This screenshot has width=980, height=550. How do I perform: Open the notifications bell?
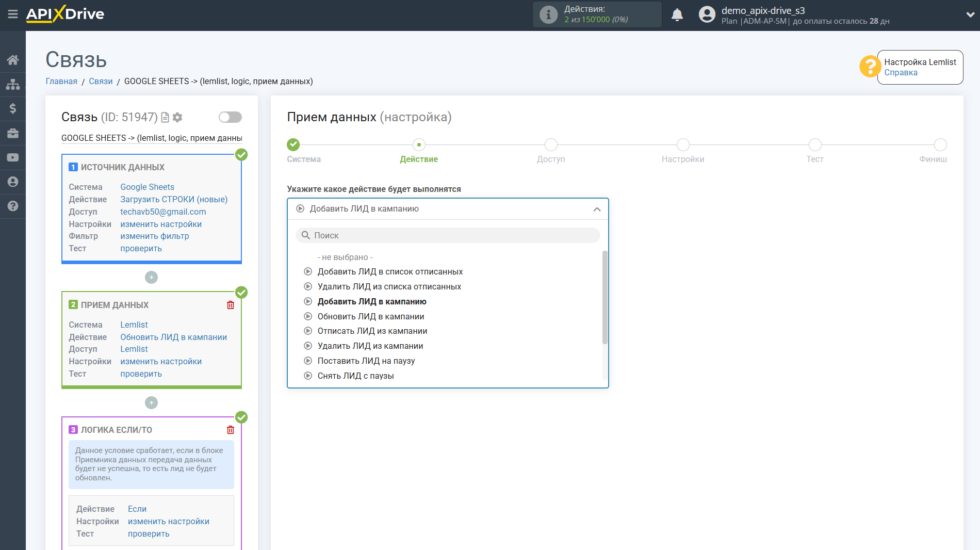point(677,15)
